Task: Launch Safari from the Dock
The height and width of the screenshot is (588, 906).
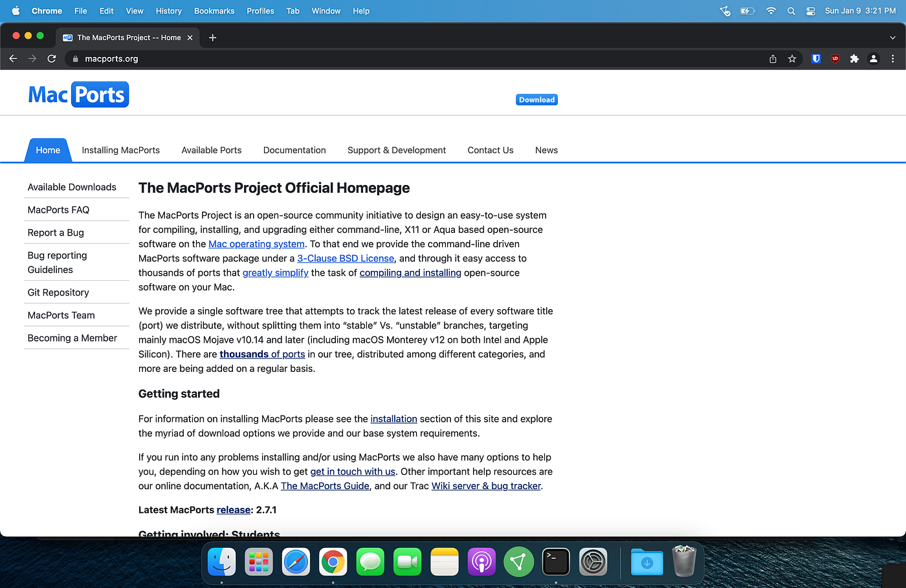Action: (x=296, y=561)
